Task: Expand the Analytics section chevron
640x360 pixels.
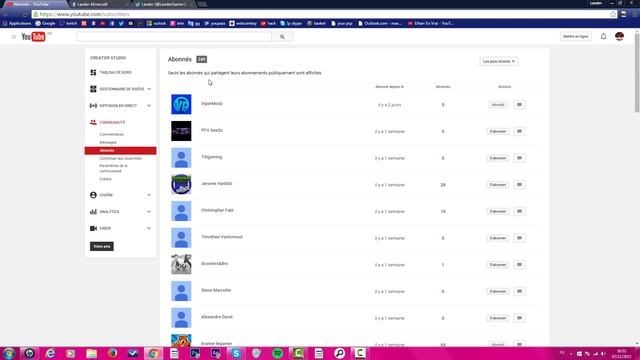Action: [x=149, y=212]
